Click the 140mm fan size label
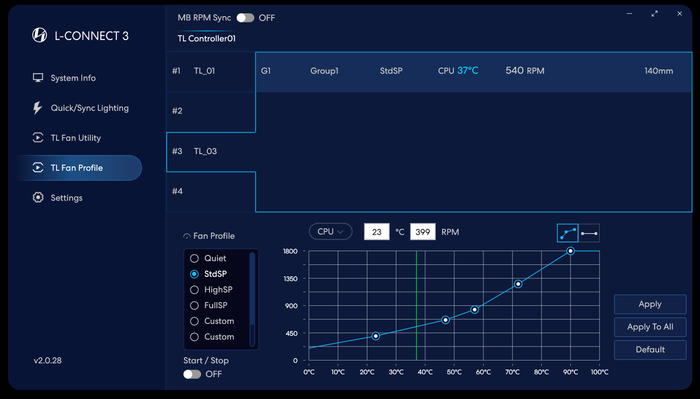Image resolution: width=700 pixels, height=399 pixels. pyautogui.click(x=658, y=71)
